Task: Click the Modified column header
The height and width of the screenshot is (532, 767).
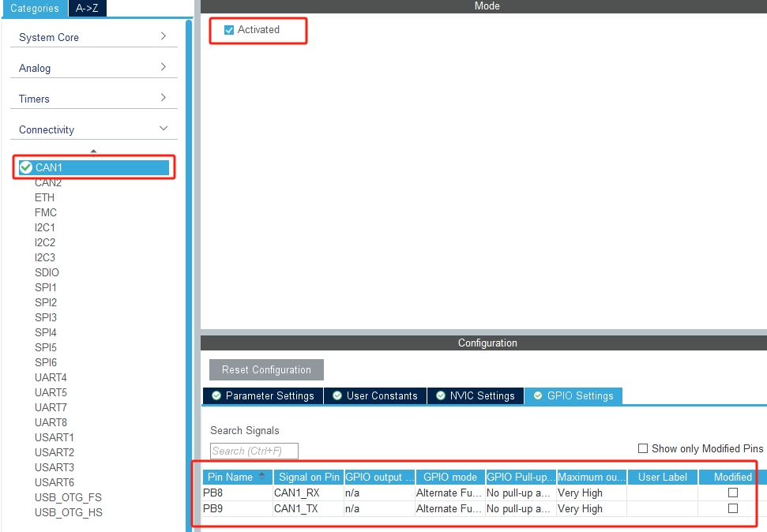Action: pyautogui.click(x=733, y=477)
